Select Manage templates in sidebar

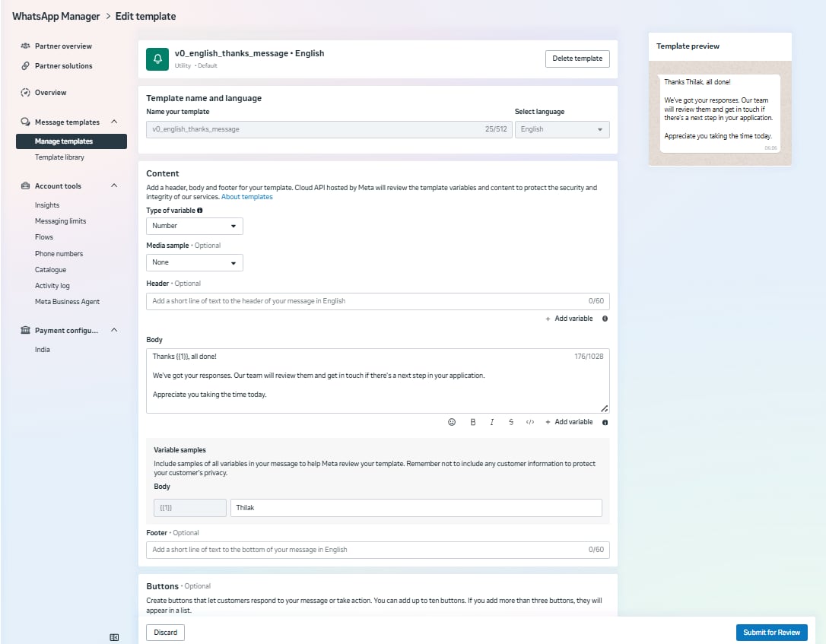71,141
